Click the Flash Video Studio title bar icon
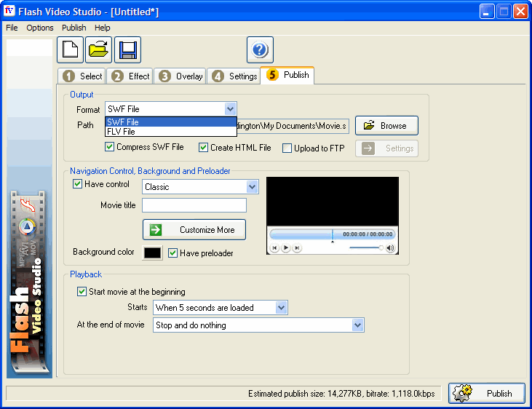Viewport: 532px width, 409px height. [x=9, y=10]
